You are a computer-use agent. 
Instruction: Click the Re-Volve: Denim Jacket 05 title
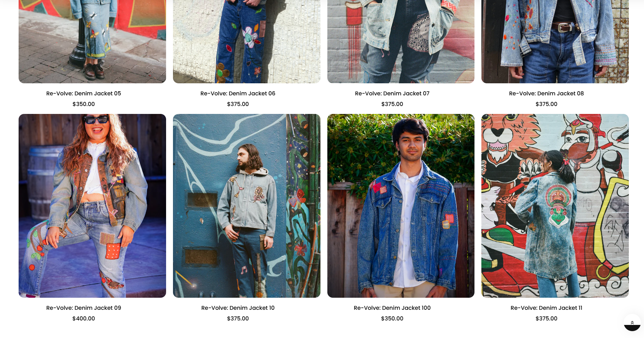[84, 93]
